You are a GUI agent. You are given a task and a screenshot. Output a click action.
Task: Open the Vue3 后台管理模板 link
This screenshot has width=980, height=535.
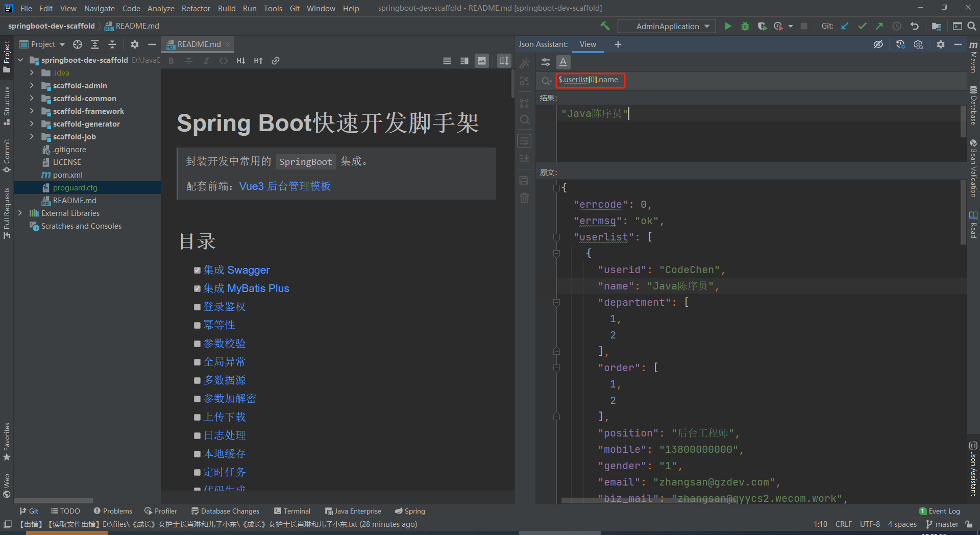(x=285, y=186)
